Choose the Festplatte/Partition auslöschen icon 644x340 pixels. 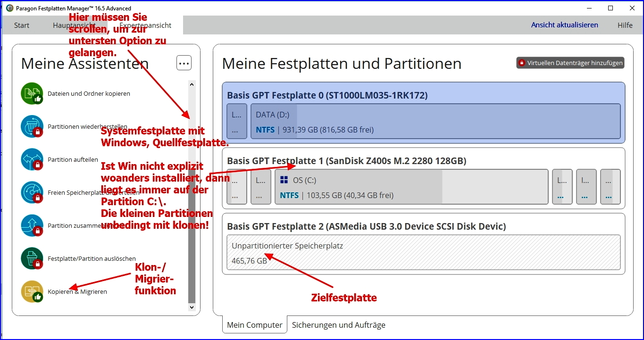[32, 258]
